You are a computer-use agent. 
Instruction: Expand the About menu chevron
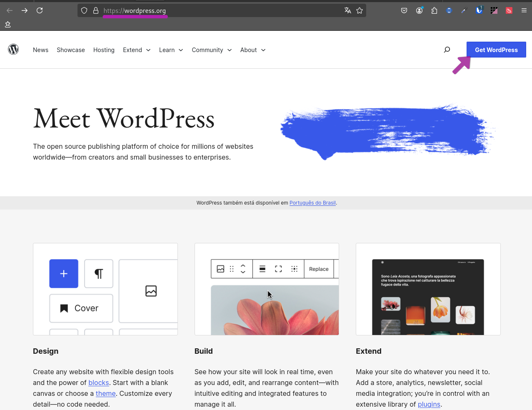point(263,50)
